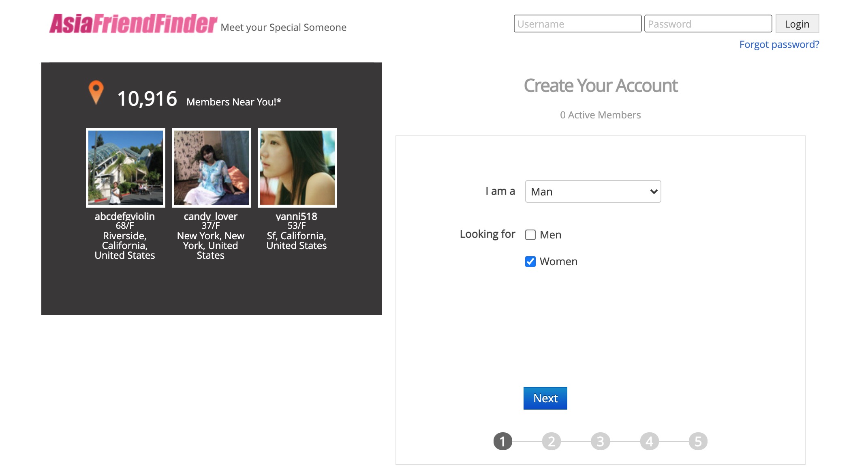The height and width of the screenshot is (468, 868).
Task: Open candy_lover profile photo
Action: (x=212, y=168)
